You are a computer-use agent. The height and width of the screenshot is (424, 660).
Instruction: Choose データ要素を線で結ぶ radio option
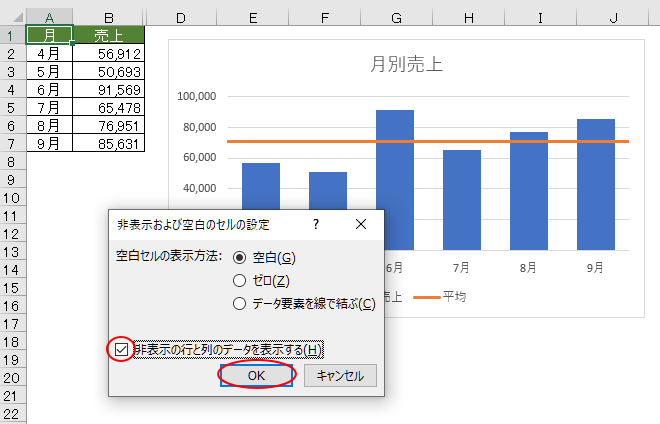(239, 304)
